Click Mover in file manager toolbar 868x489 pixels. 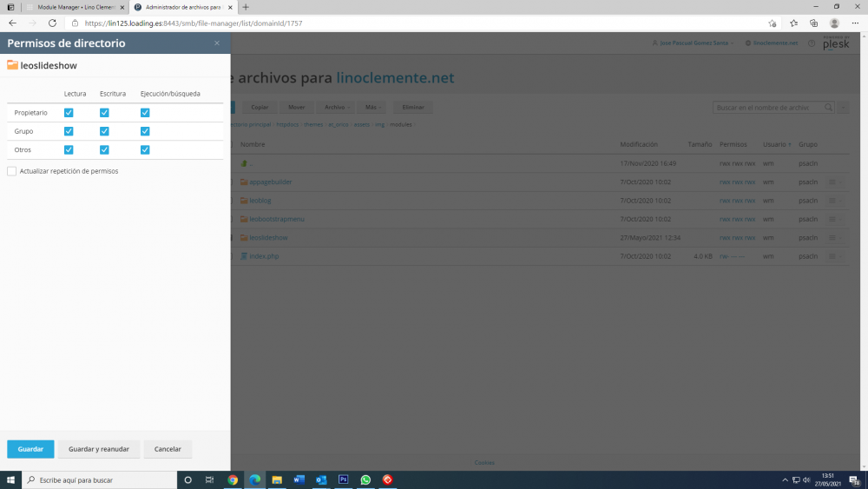click(x=296, y=108)
